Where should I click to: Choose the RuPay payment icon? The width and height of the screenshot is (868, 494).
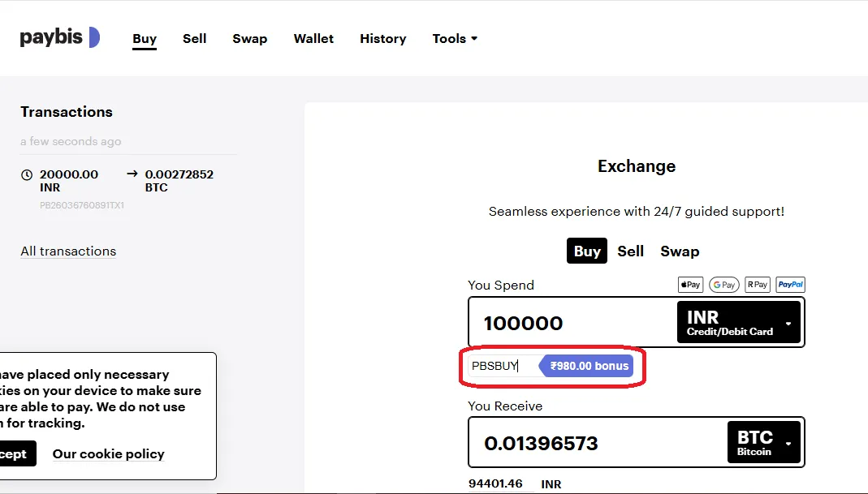pos(756,285)
